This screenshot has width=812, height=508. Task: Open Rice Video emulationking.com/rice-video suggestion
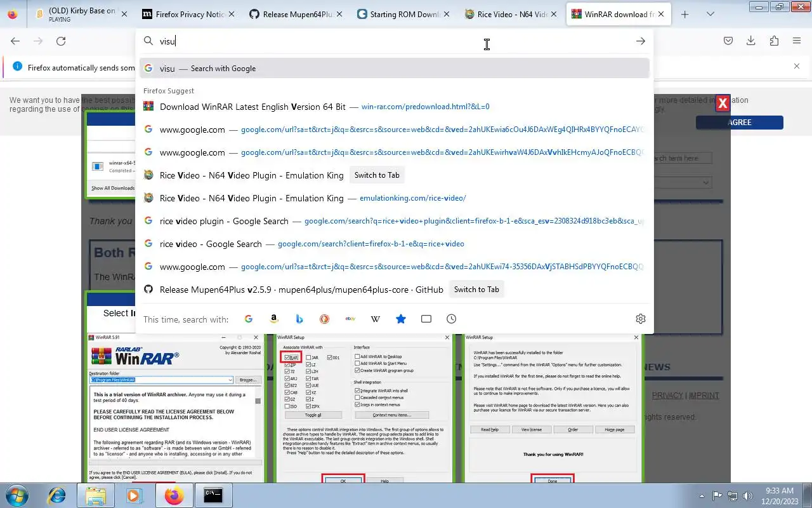coord(395,198)
